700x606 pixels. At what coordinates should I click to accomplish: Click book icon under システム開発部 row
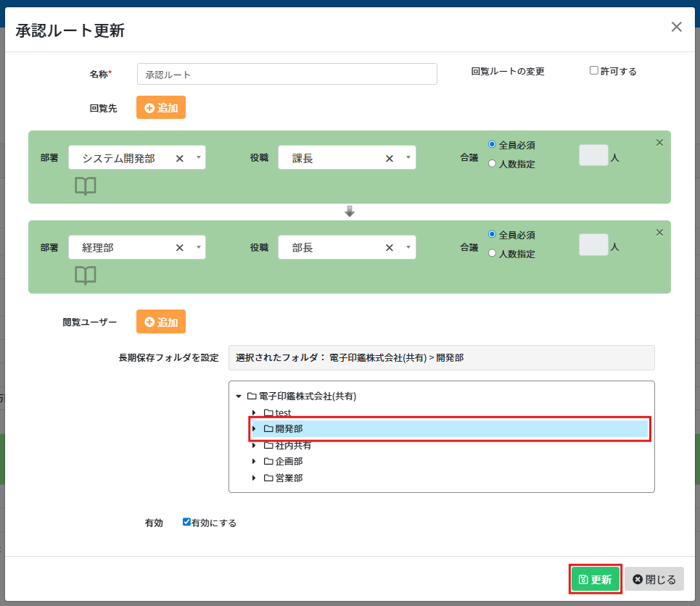pyautogui.click(x=86, y=186)
